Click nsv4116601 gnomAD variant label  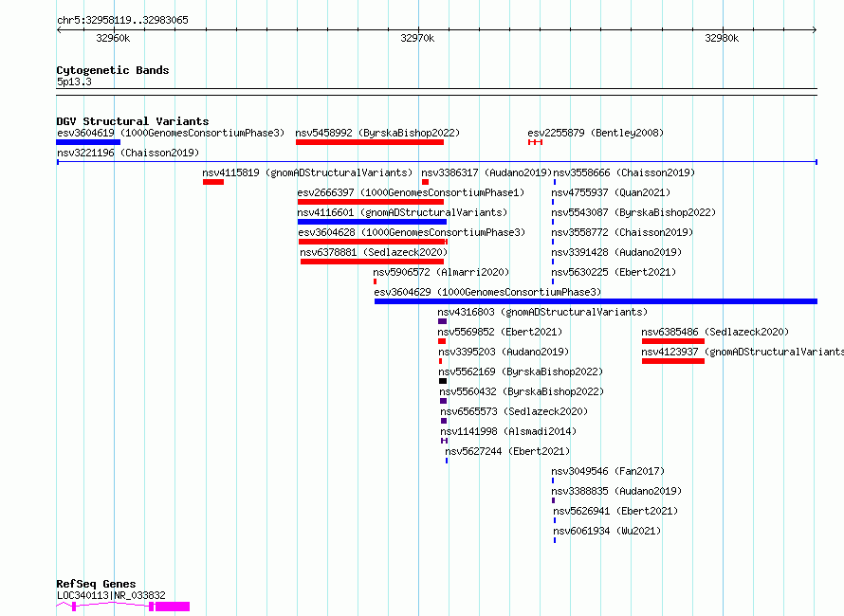402,212
